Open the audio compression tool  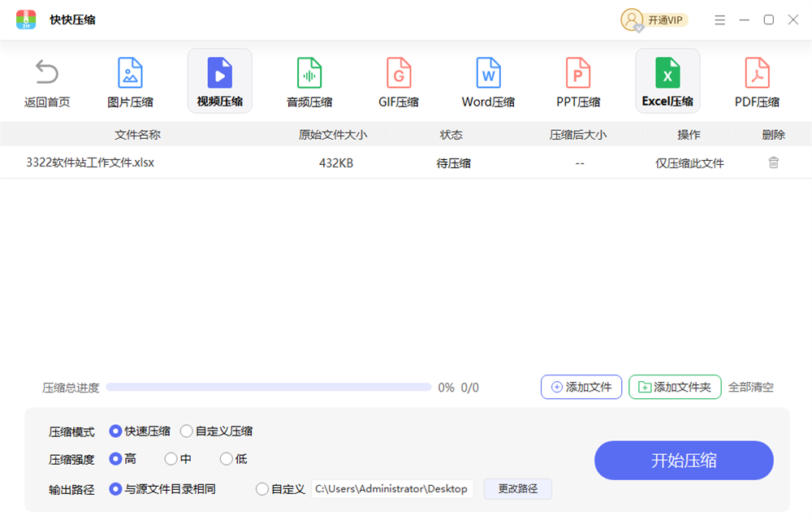309,73
